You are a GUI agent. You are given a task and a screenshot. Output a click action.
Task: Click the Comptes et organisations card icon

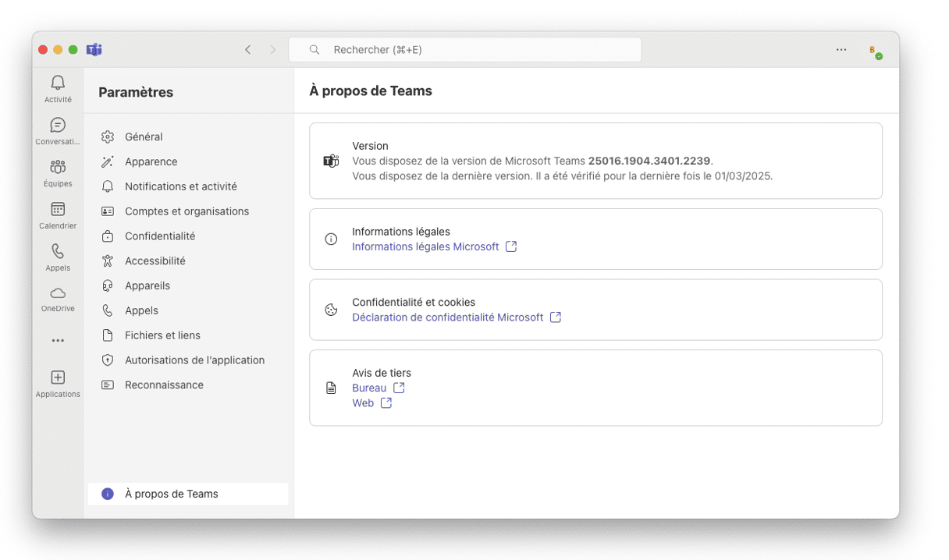pyautogui.click(x=108, y=211)
